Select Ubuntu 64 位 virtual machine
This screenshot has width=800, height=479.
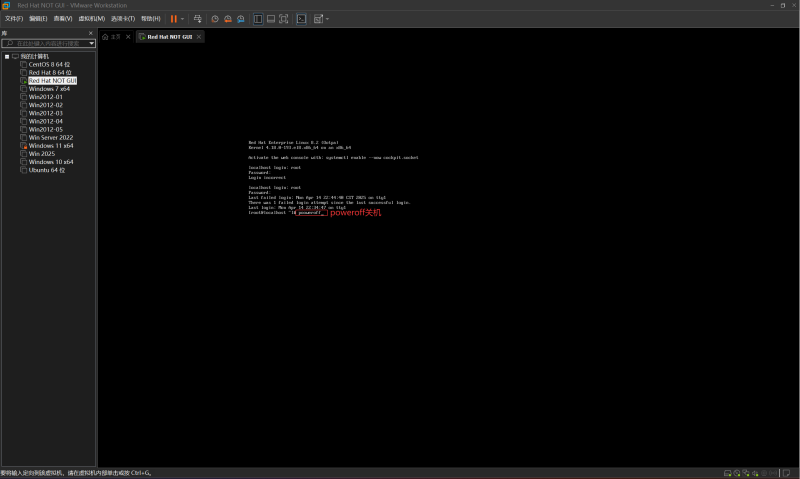46,170
